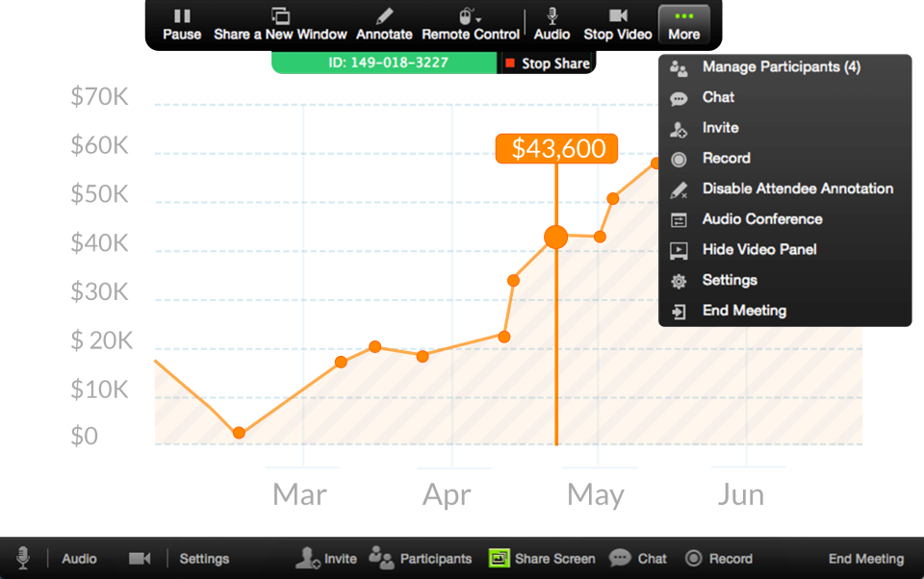The width and height of the screenshot is (924, 579).
Task: Click the large highlighted chart data point
Action: coord(555,238)
